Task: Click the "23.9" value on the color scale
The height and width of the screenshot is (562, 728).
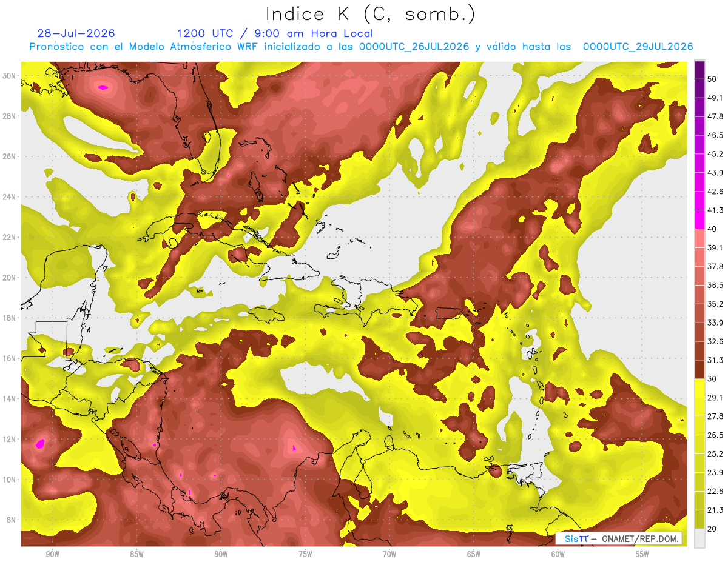Action: (x=715, y=473)
